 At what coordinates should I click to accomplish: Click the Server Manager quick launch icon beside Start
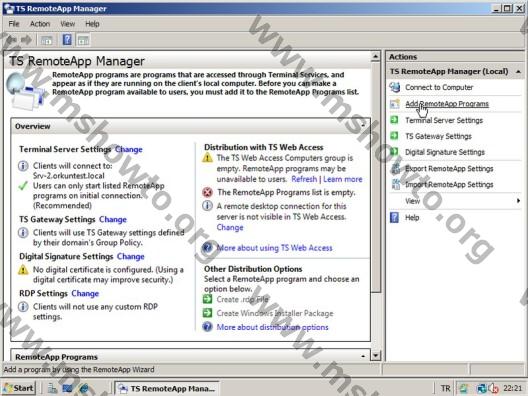coord(53,388)
